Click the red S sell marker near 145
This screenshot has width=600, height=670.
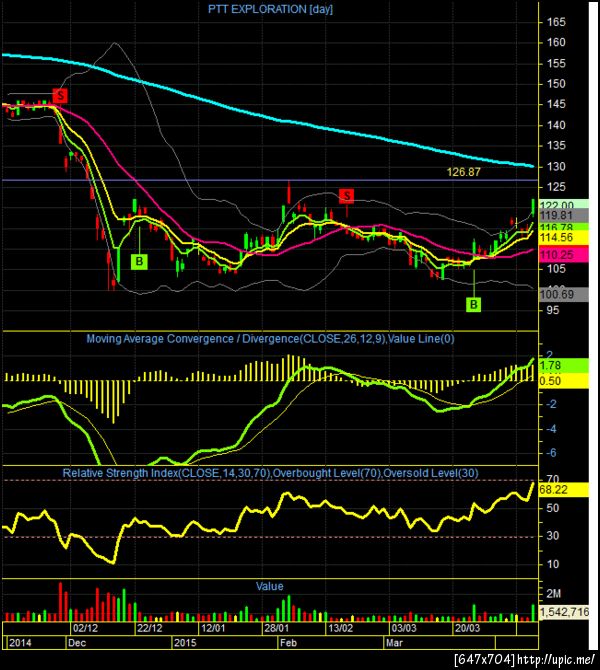pos(60,96)
